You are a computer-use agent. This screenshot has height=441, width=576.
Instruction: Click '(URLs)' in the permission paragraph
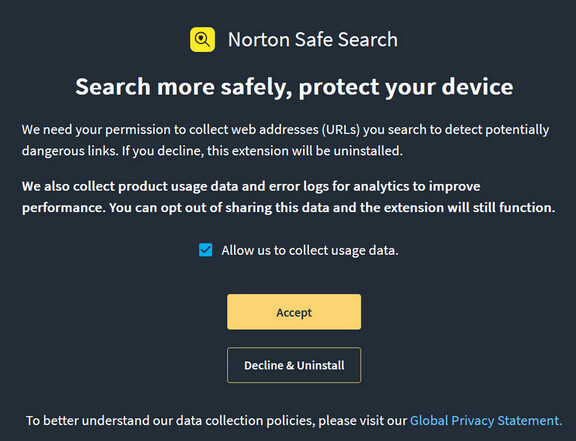(x=341, y=130)
